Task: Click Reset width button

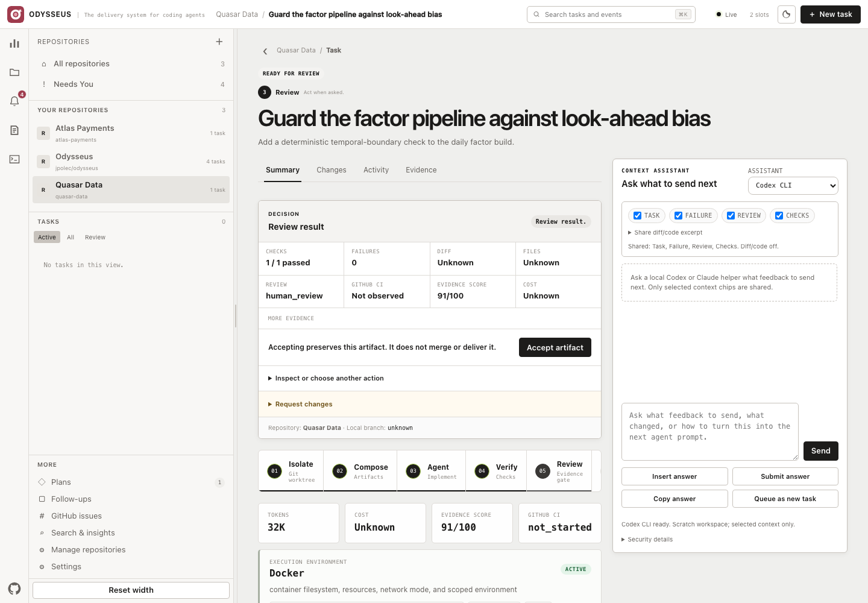Action: coord(131,590)
